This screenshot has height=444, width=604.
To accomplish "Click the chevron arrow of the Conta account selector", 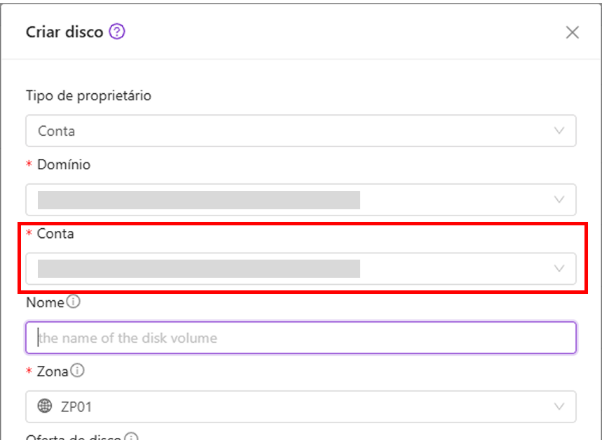I will point(559,268).
